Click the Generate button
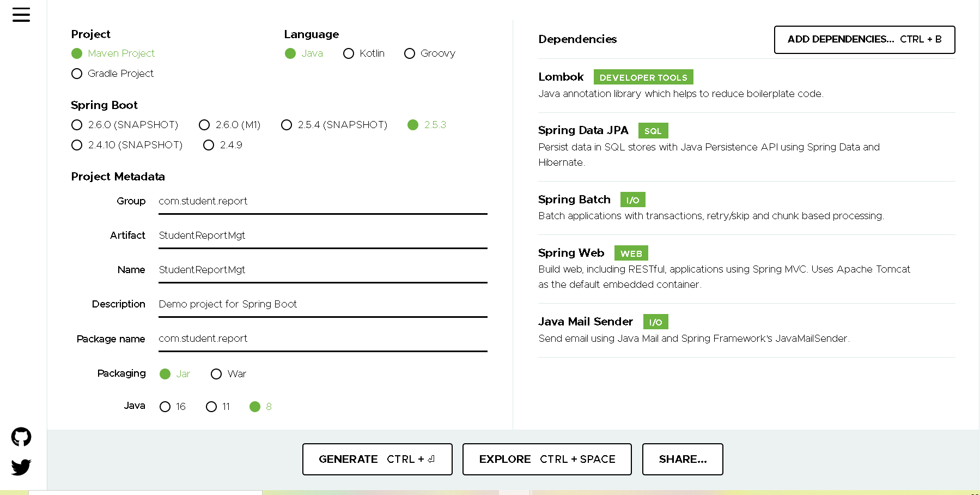The width and height of the screenshot is (980, 495). tap(376, 459)
